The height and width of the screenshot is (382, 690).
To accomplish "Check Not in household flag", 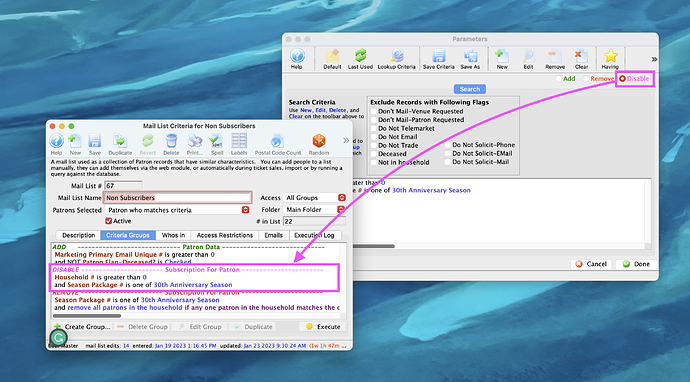I will coord(374,162).
